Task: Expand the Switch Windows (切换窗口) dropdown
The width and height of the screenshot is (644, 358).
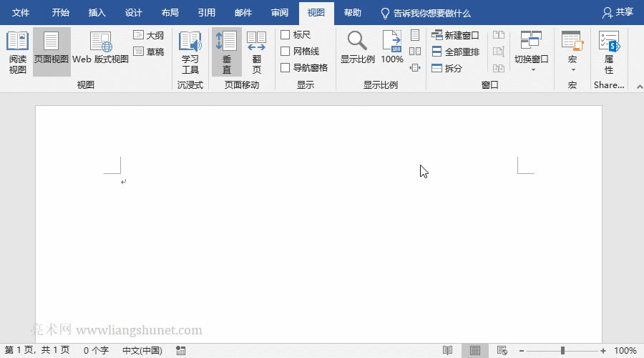Action: click(x=531, y=52)
